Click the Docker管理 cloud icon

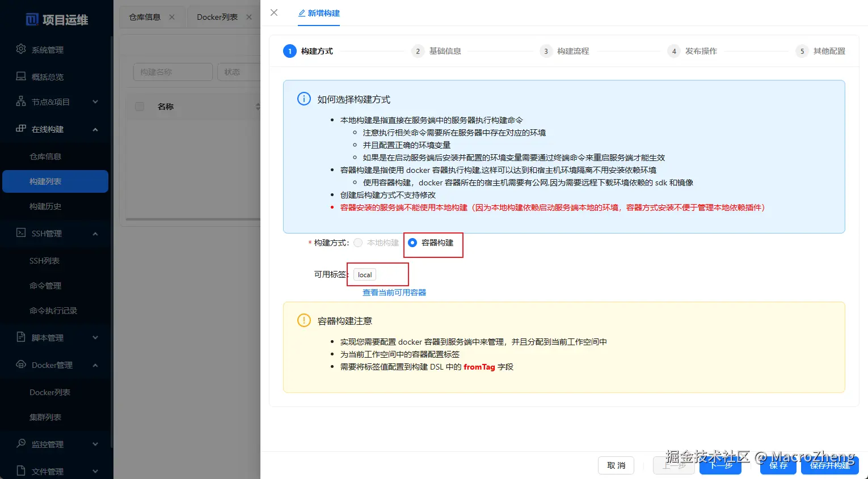coord(21,364)
